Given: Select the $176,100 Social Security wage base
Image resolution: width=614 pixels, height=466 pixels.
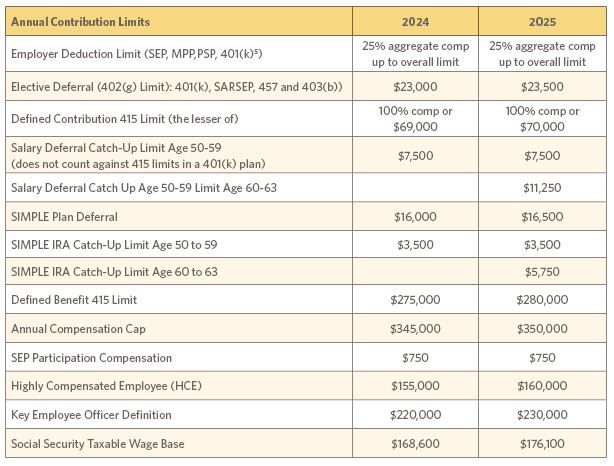Looking at the screenshot, I should click(x=542, y=443).
